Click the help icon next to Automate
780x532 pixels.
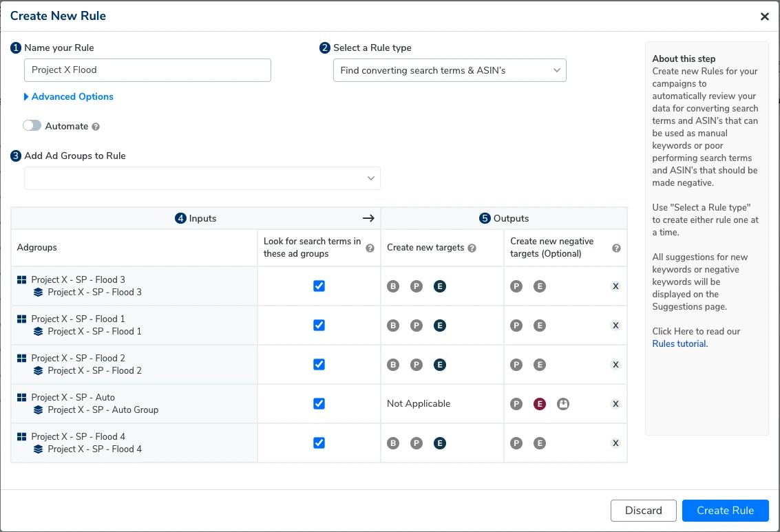[96, 127]
